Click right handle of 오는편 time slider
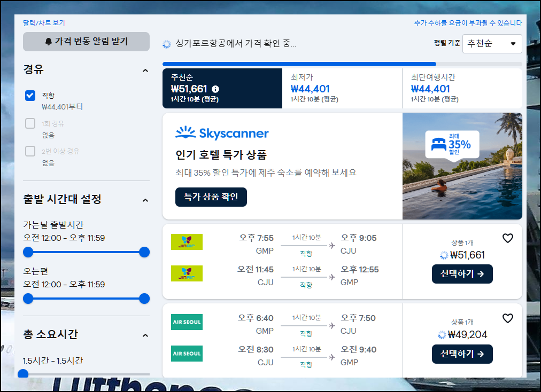The width and height of the screenshot is (541, 392). tap(144, 299)
